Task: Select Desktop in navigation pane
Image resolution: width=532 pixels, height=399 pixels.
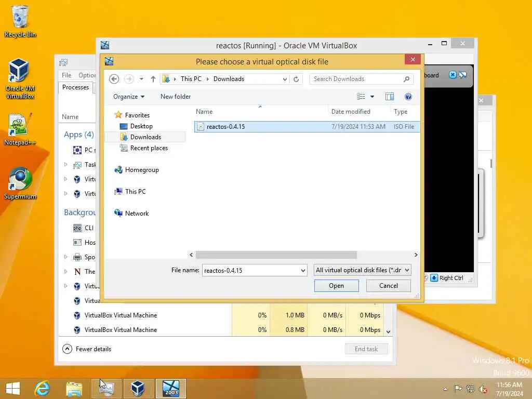Action: tap(141, 126)
